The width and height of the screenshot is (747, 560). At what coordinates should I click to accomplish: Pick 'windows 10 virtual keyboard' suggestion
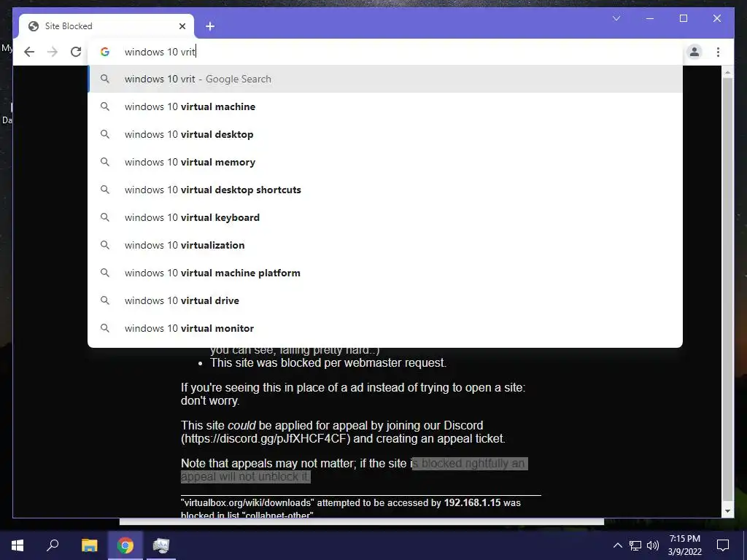(385, 217)
